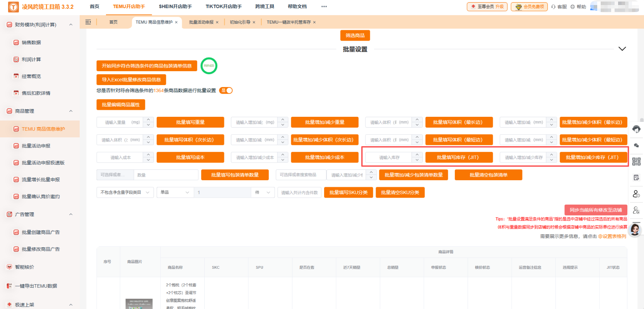
Task: Click the headset customer service icon on right
Action: [x=636, y=129]
